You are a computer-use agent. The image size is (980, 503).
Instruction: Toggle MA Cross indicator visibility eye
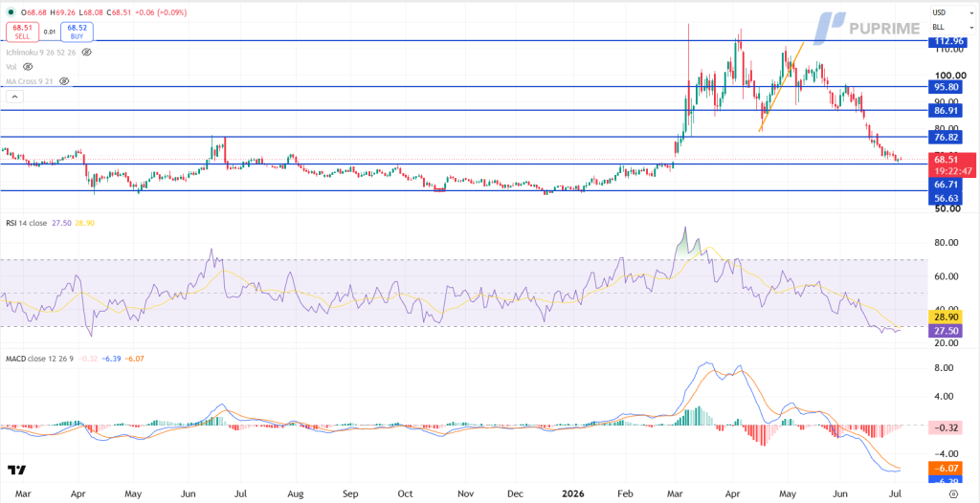tap(64, 81)
